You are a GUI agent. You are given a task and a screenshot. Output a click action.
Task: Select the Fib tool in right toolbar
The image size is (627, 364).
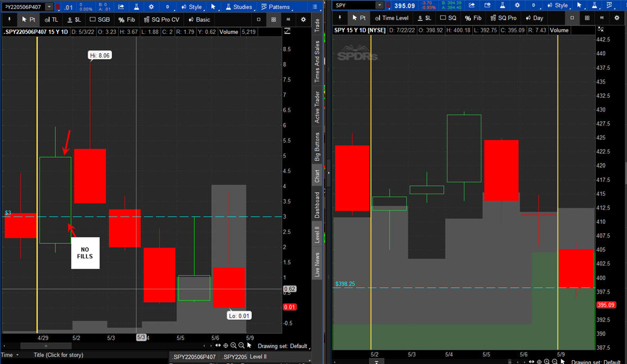(473, 17)
